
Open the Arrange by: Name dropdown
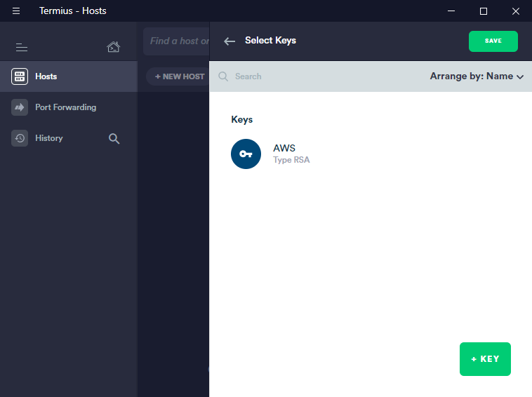click(477, 76)
